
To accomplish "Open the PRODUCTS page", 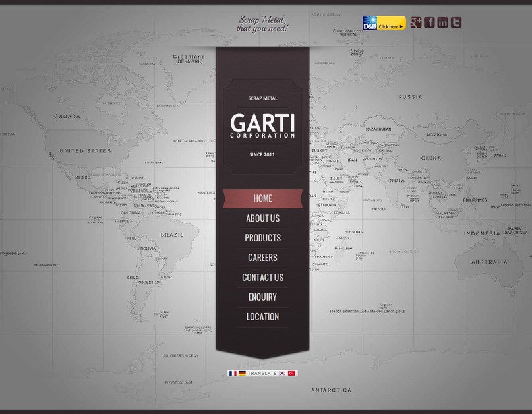I will pyautogui.click(x=262, y=238).
